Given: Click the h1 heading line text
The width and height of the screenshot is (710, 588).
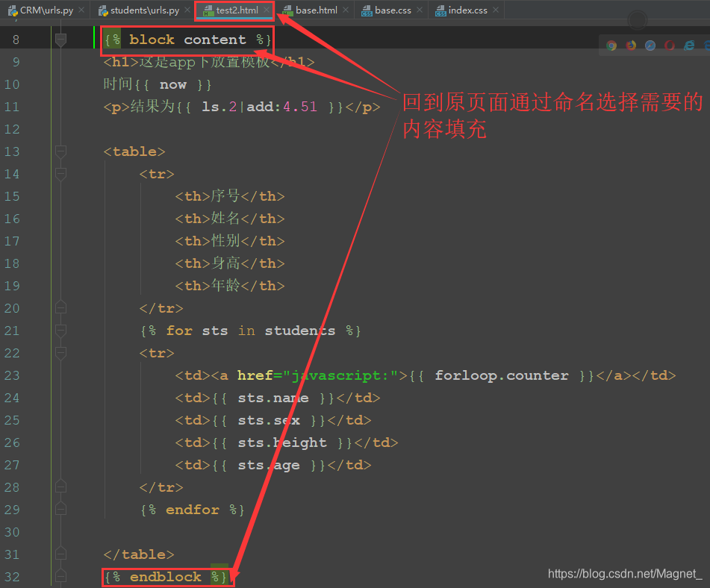Looking at the screenshot, I should pos(209,62).
